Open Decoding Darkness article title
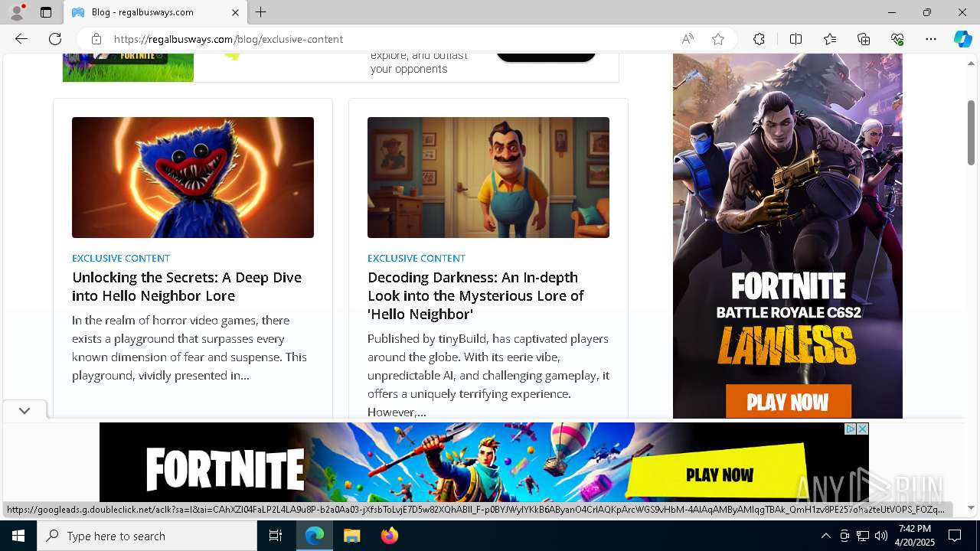Screen dimensions: 980x551 click(x=475, y=295)
